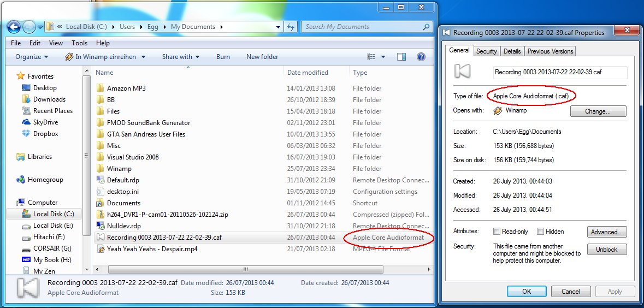Open Desktop in Favorites
644x308 pixels.
click(45, 87)
